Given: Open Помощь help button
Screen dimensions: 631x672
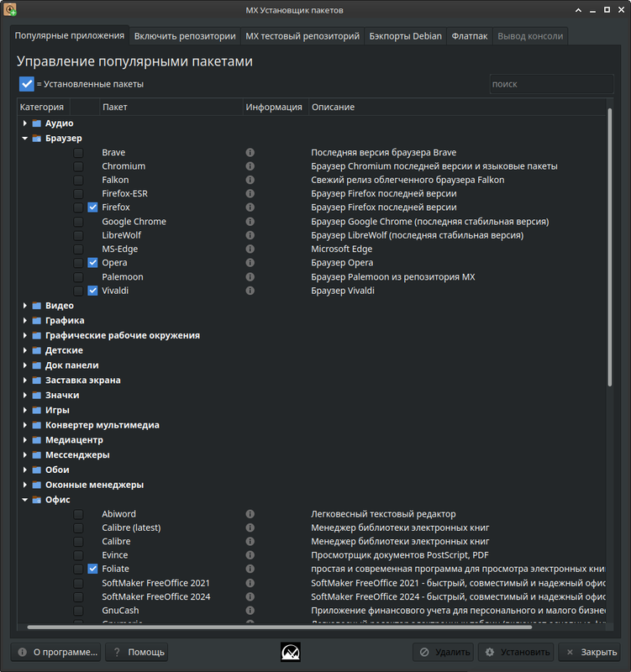Looking at the screenshot, I should tap(137, 652).
